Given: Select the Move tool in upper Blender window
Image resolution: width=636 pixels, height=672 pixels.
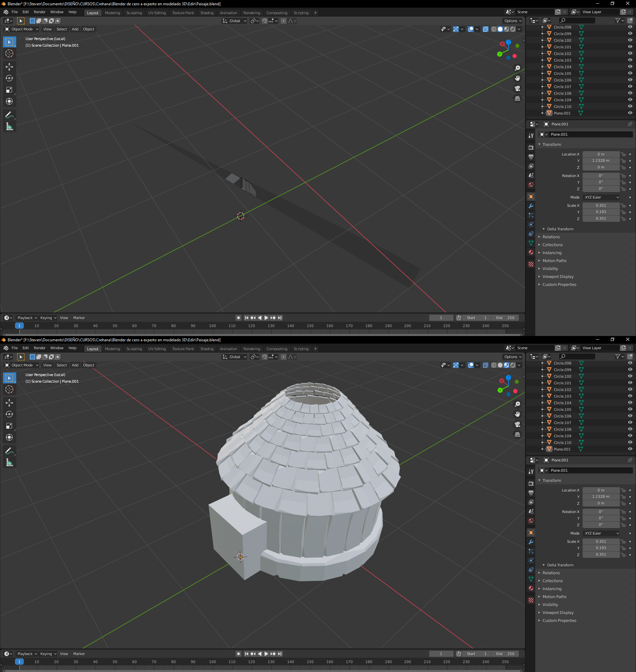Looking at the screenshot, I should point(9,67).
